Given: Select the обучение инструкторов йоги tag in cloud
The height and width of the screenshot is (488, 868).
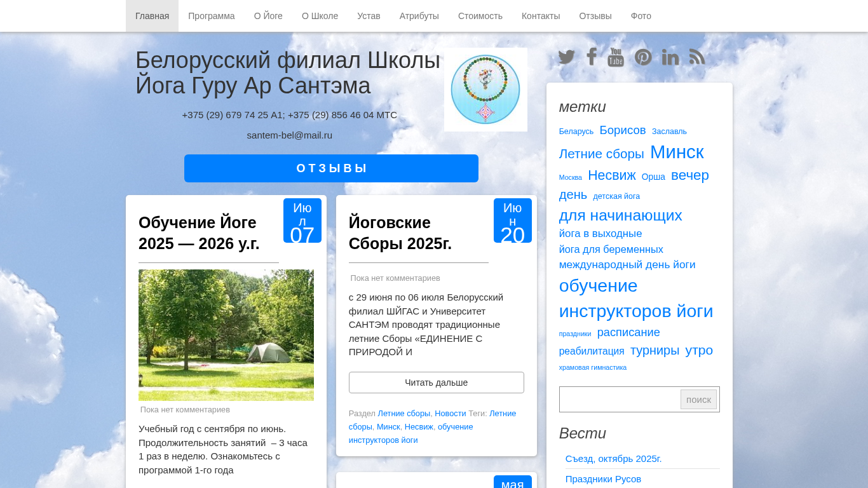Looking at the screenshot, I should [x=635, y=299].
